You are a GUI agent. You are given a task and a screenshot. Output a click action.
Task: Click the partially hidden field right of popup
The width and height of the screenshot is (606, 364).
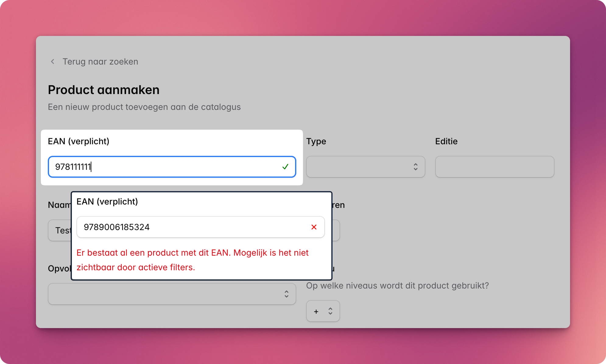click(x=336, y=230)
